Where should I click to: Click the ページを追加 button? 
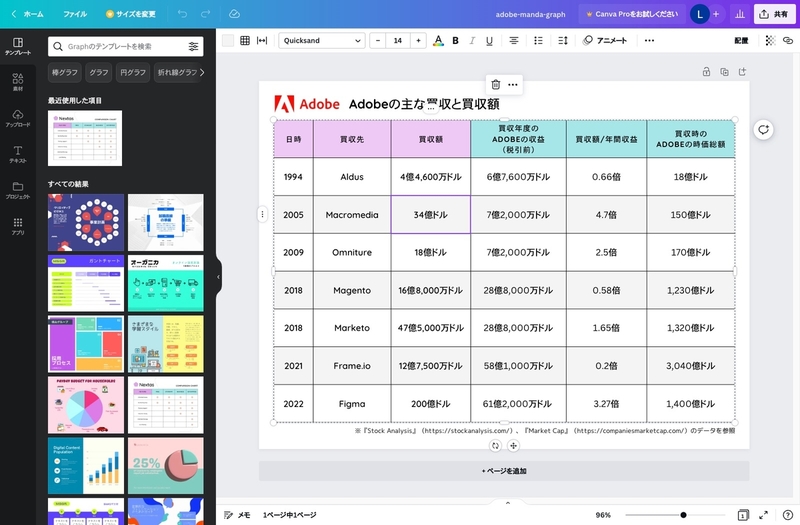coord(504,471)
